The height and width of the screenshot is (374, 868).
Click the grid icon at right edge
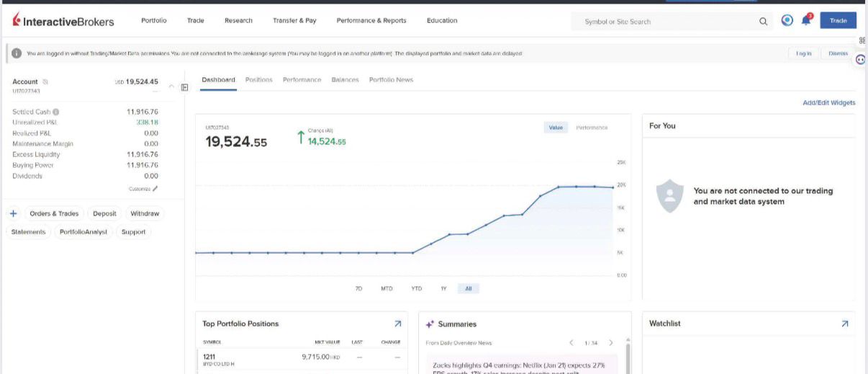(x=862, y=41)
